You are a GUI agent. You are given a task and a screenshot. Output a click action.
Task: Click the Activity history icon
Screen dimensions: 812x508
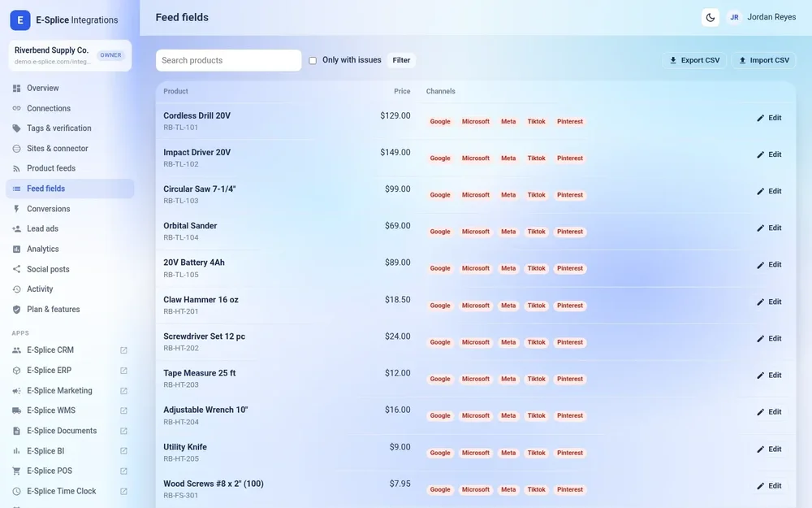16,289
